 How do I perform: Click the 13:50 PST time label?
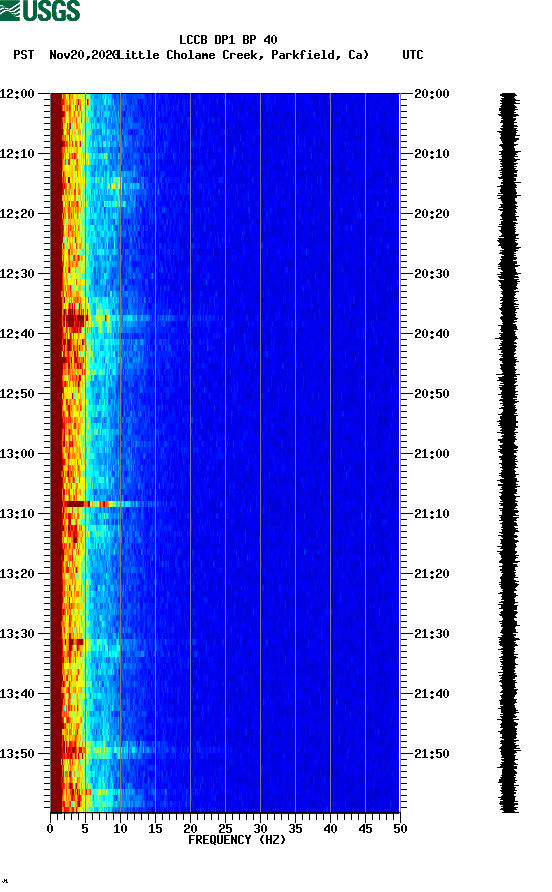coord(18,754)
